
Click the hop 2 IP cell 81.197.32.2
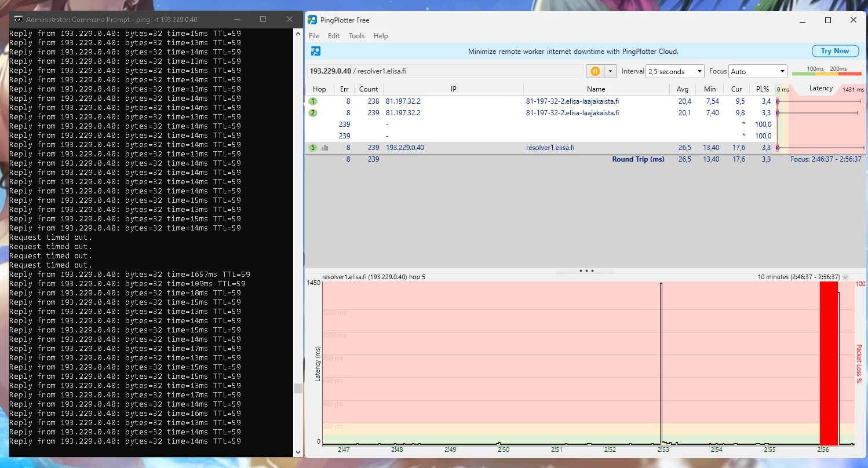tap(403, 113)
